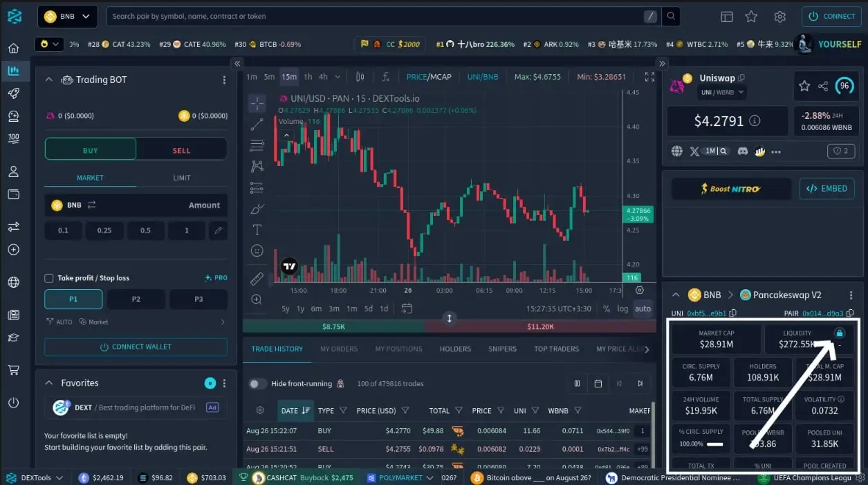Open the layout panel icon in header
Viewport: 868px width, 485px height.
(x=726, y=17)
